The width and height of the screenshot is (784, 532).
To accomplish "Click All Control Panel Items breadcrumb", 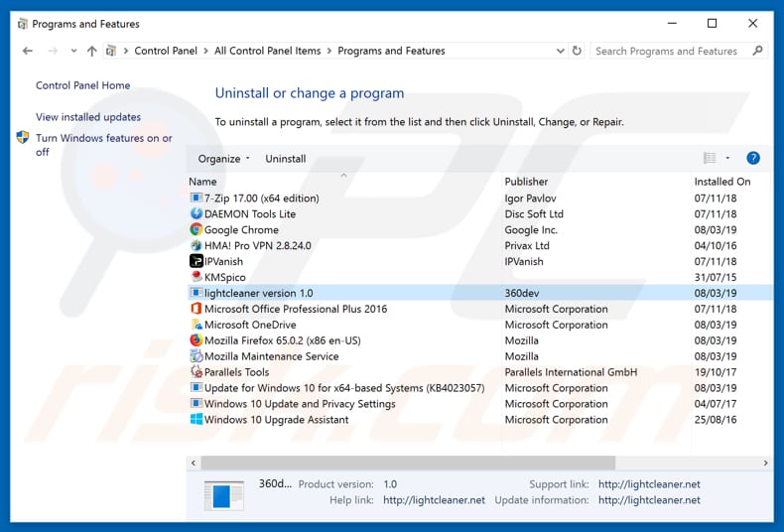I will pos(268,51).
